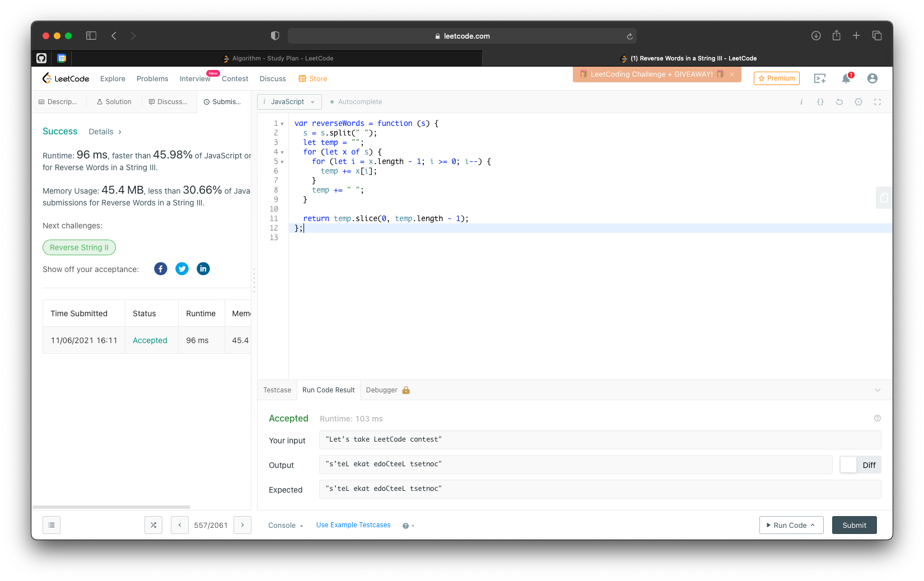
Task: Go to previous problem arrow
Action: [x=180, y=525]
